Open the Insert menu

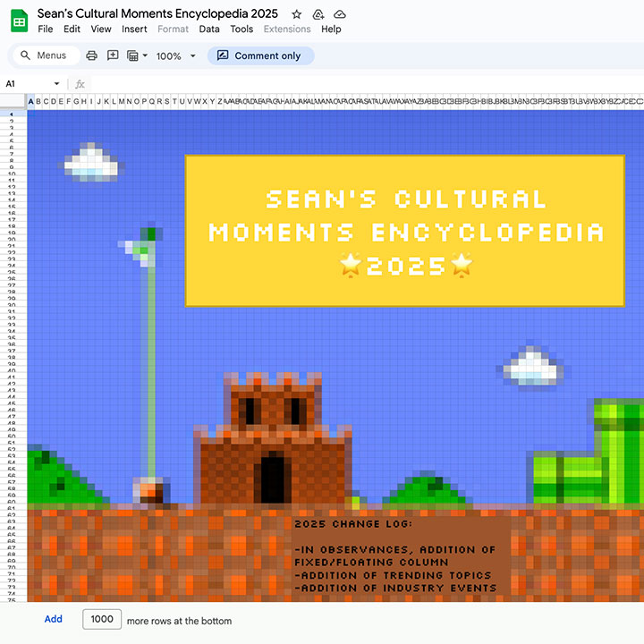(x=134, y=30)
